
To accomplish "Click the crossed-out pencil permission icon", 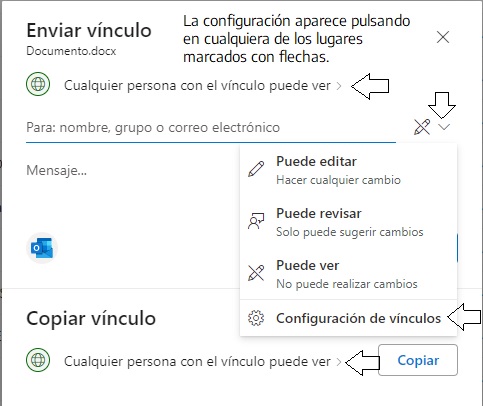I will click(x=422, y=127).
